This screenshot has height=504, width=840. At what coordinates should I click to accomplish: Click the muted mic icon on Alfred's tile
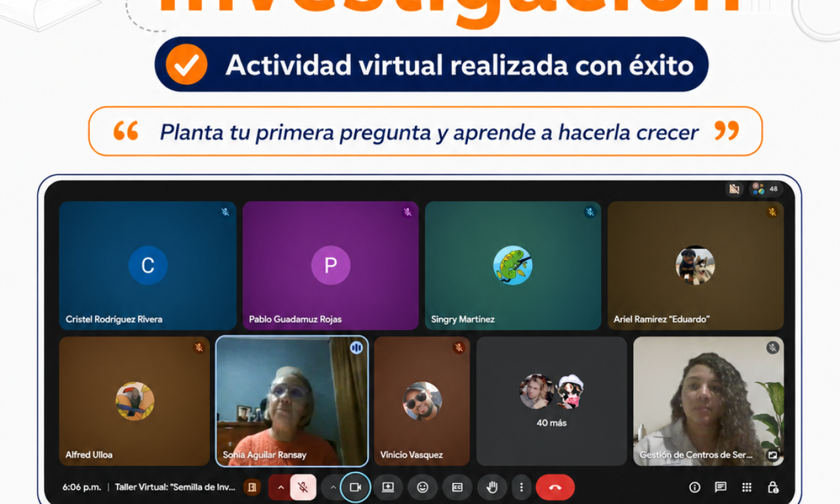(x=199, y=348)
